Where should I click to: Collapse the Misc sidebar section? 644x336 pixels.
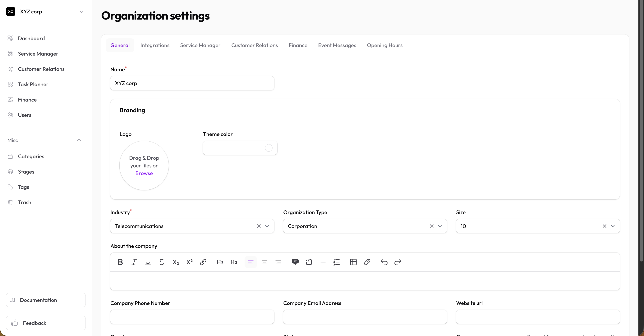coord(79,140)
